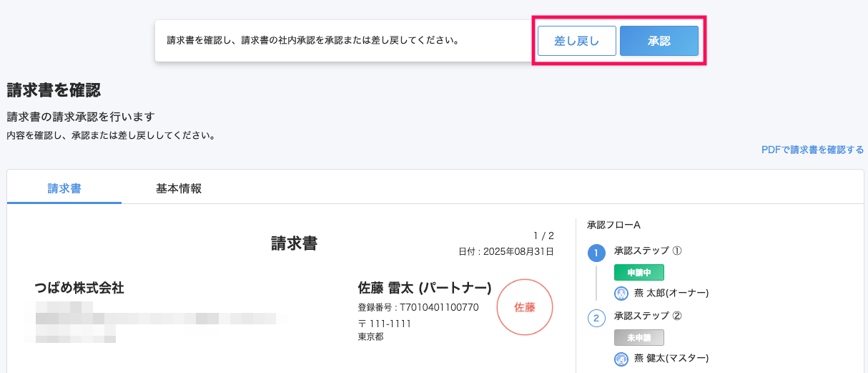This screenshot has height=373, width=868.
Task: Click the 請求書の請求承認を行います subtitle
Action: [x=81, y=117]
